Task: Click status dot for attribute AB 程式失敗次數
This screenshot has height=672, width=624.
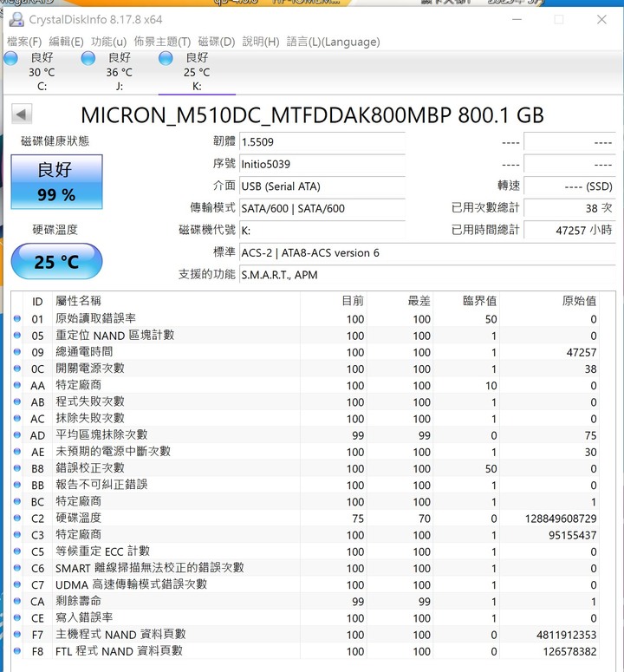Action: pyautogui.click(x=17, y=401)
